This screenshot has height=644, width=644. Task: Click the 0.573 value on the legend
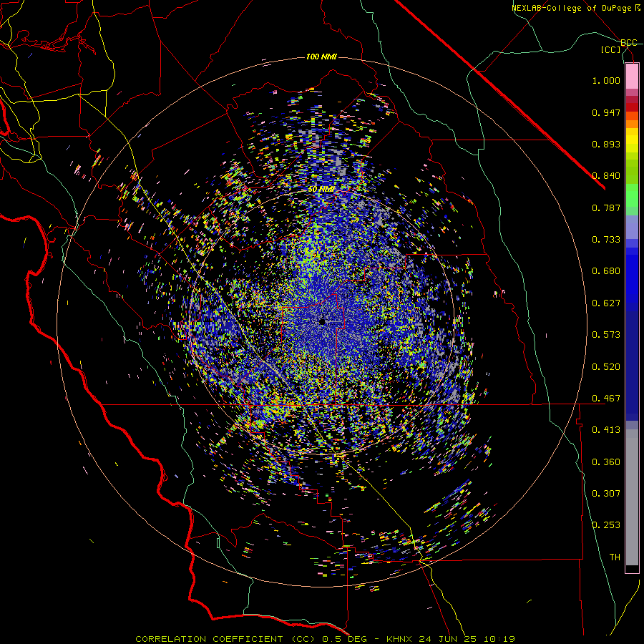[x=606, y=335]
